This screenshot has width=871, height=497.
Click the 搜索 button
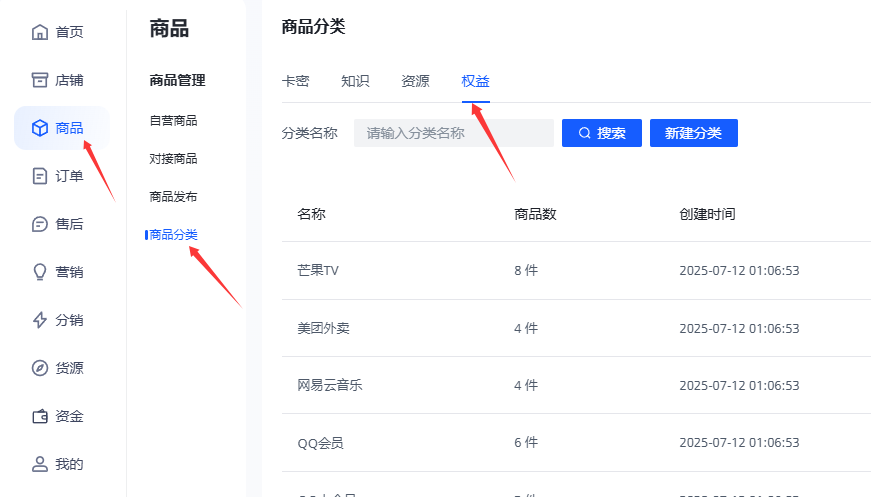point(602,133)
